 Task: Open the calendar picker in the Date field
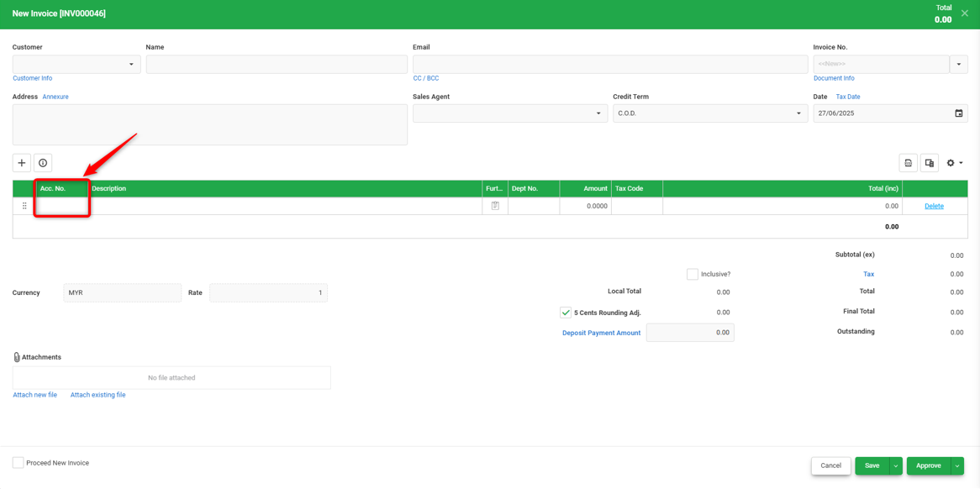[x=959, y=113]
